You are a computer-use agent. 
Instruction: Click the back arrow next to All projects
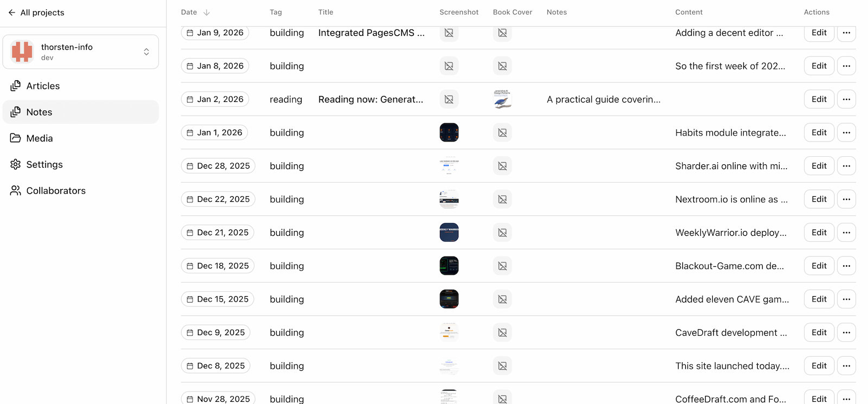(x=11, y=12)
